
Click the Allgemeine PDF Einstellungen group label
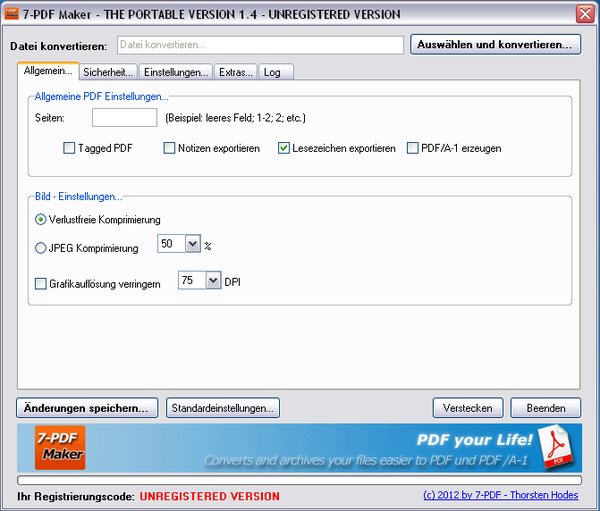(x=101, y=96)
